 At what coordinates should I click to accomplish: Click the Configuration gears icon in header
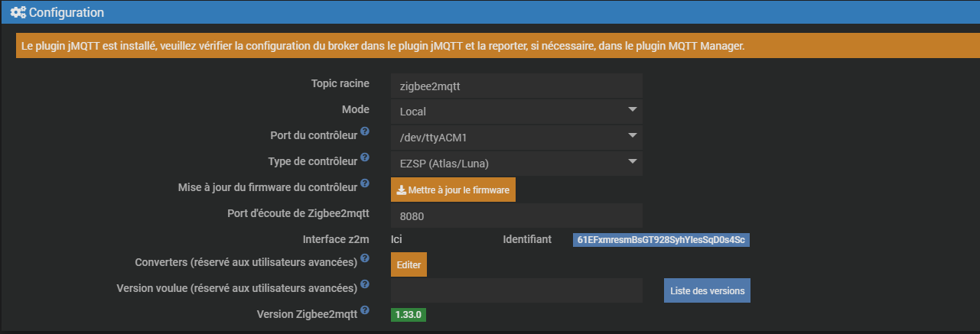[x=18, y=13]
